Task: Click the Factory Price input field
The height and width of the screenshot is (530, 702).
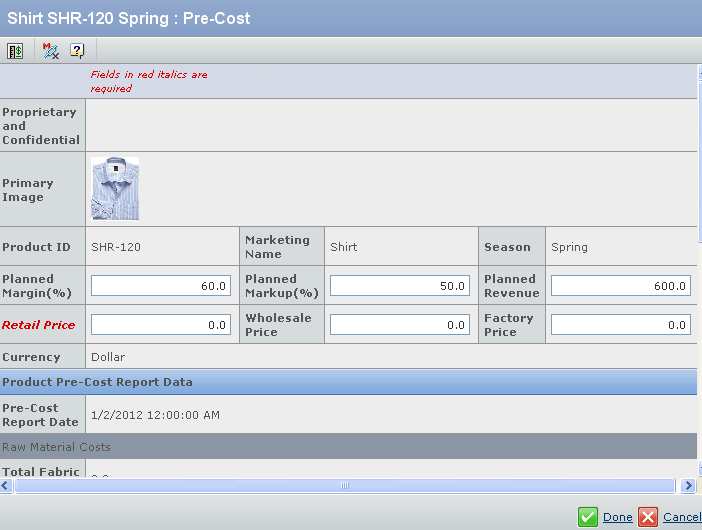Action: click(620, 325)
